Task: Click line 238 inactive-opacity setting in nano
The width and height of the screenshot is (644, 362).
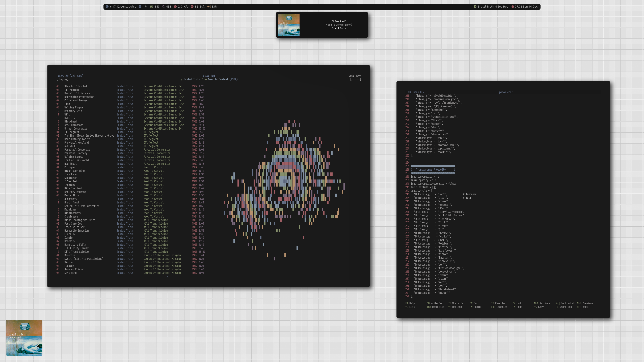Action: pos(424,177)
